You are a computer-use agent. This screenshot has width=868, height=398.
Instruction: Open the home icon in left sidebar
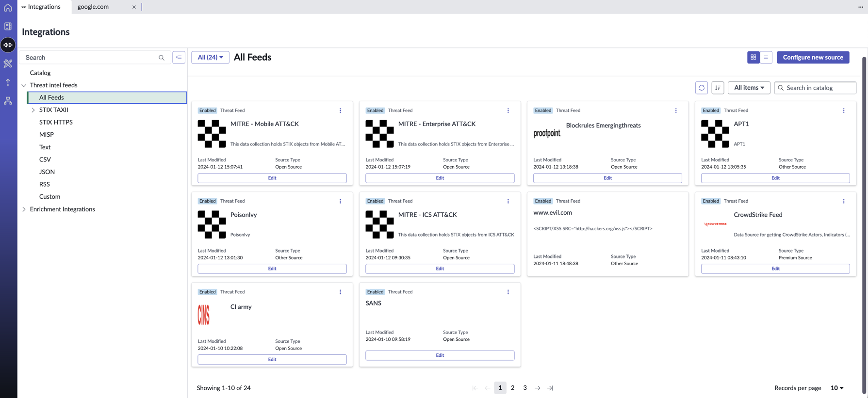(8, 7)
